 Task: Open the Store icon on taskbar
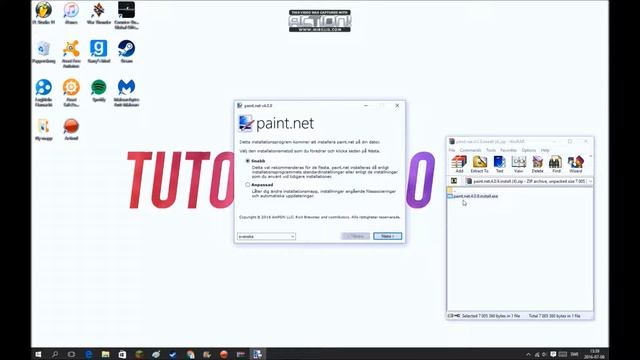click(122, 354)
